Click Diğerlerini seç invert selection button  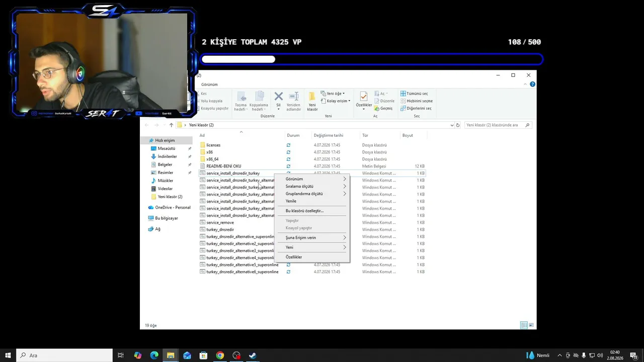click(x=416, y=108)
